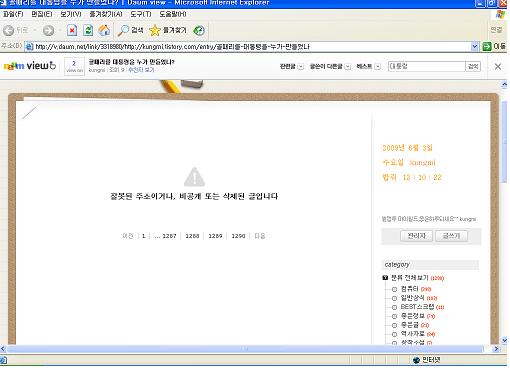This screenshot has height=368, width=510.
Task: Expand the first Daum view bar dropdown
Action: [301, 66]
